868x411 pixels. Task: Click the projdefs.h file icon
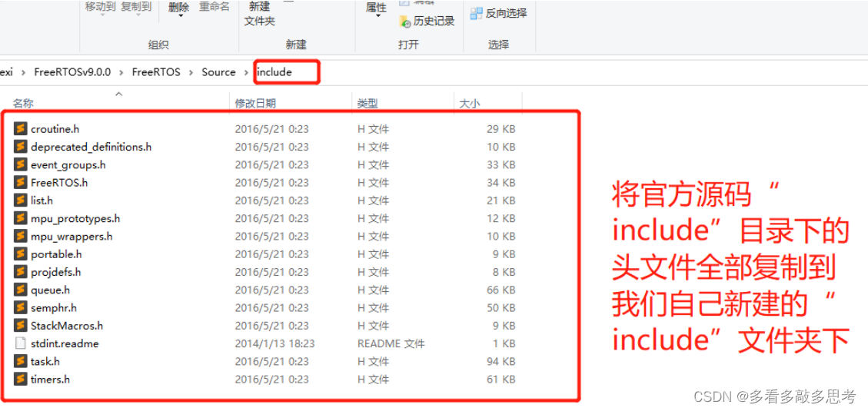click(21, 272)
